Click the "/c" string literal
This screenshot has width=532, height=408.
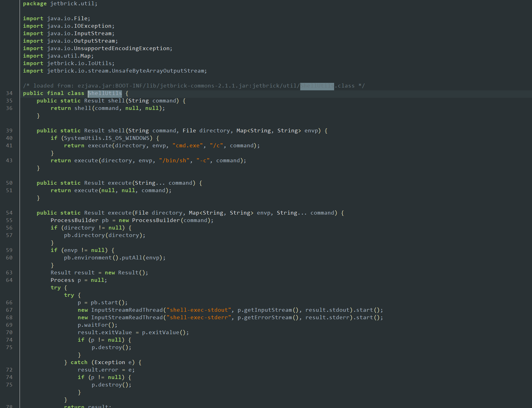click(216, 145)
